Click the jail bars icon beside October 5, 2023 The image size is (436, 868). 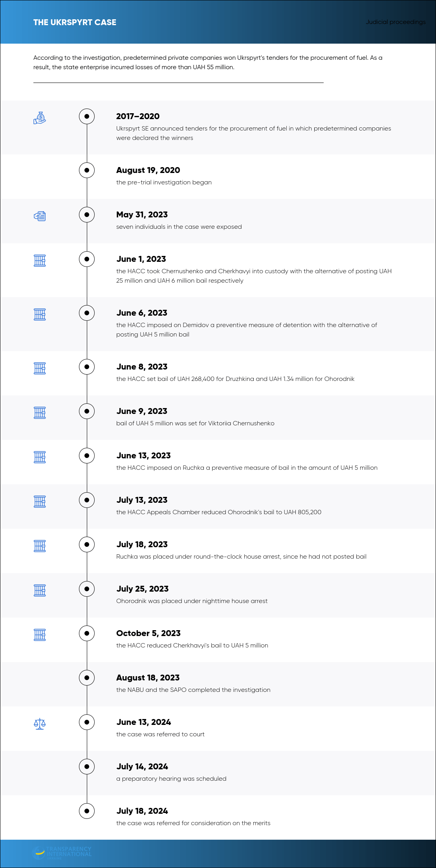[x=40, y=634]
